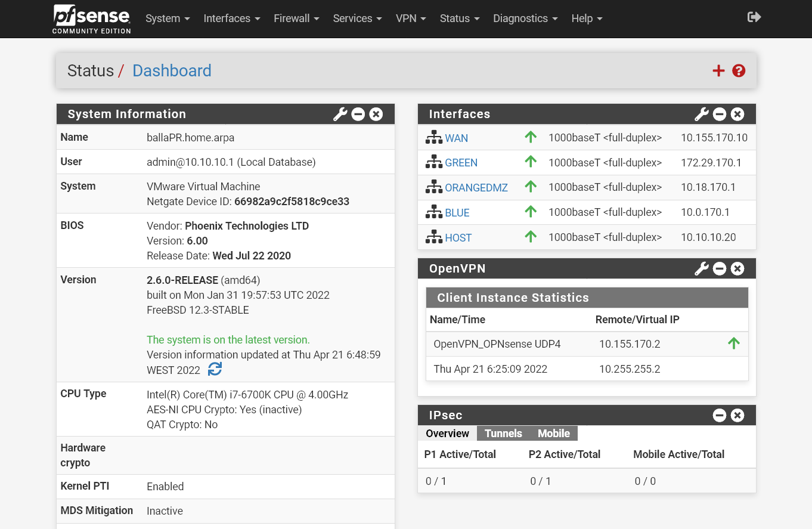Open dashboard help via the question mark icon
Screen dimensions: 812x529
(x=739, y=70)
